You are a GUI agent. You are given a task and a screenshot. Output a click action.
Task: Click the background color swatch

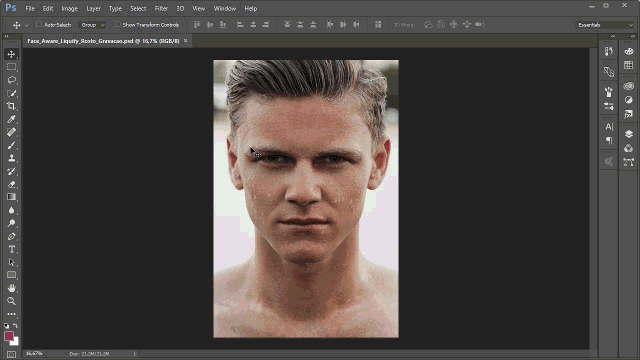(x=16, y=342)
